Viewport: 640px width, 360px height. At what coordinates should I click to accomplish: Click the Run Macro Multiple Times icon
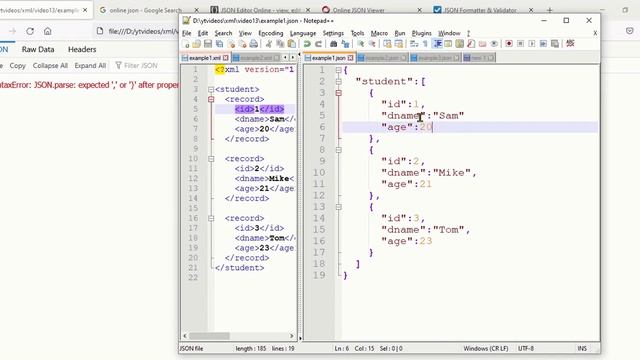pos(543,44)
